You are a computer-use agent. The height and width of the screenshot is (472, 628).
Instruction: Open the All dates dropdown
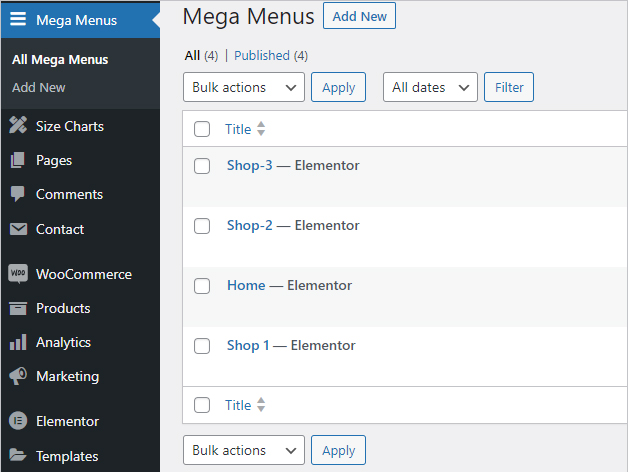[x=430, y=87]
